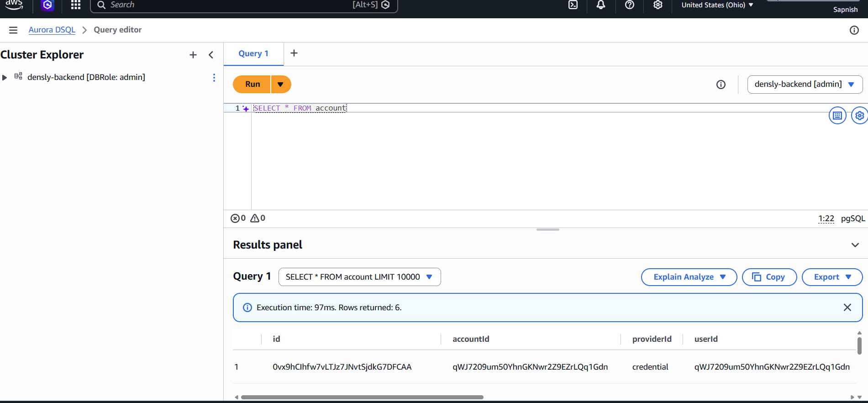Click the pgSQL language indicator
The height and width of the screenshot is (403, 868).
click(x=853, y=218)
